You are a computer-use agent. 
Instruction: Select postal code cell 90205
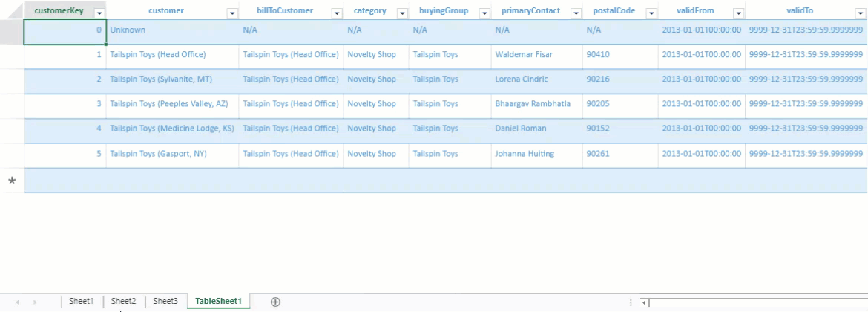pyautogui.click(x=620, y=104)
